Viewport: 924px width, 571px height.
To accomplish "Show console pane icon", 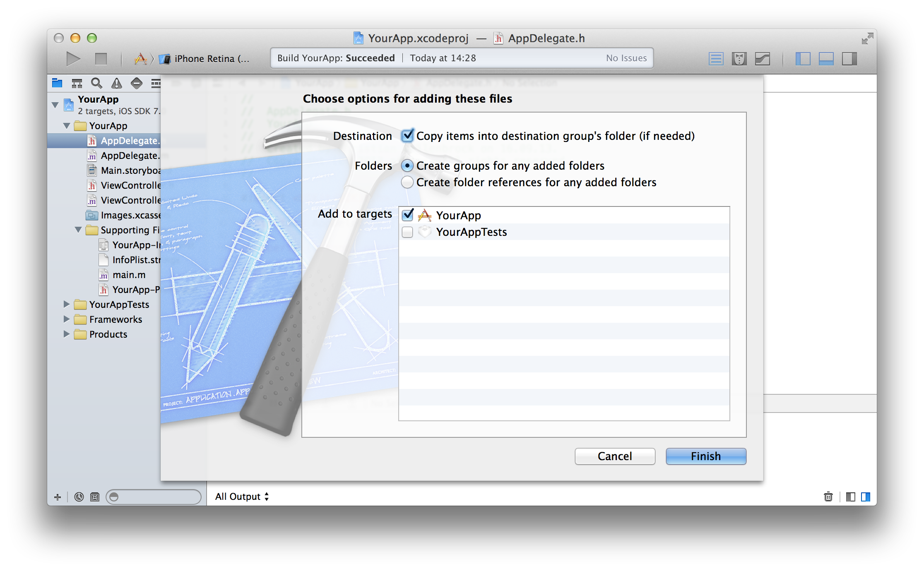I will [866, 497].
